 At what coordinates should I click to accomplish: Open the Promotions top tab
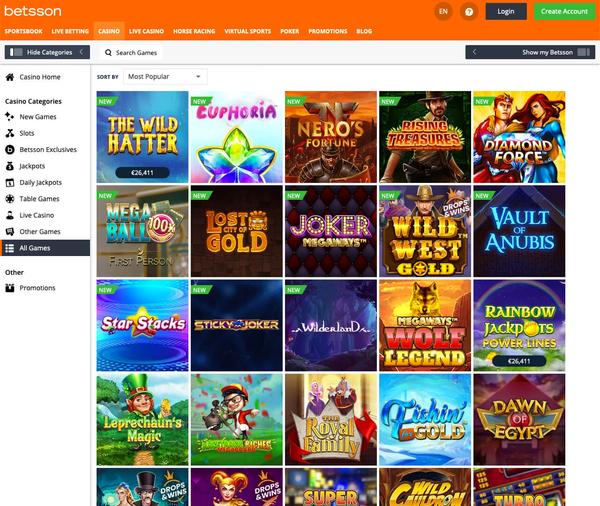[x=328, y=31]
